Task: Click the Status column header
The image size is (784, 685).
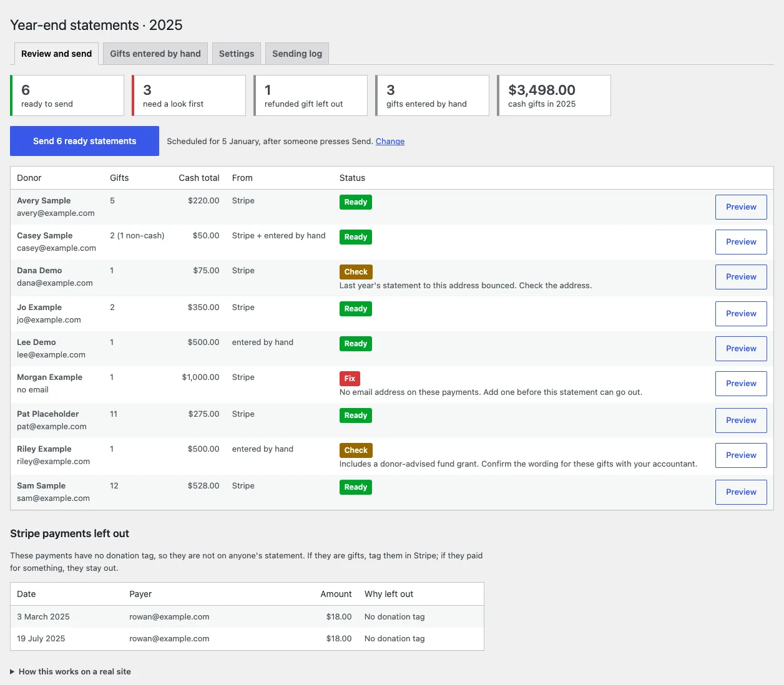Action: (352, 178)
